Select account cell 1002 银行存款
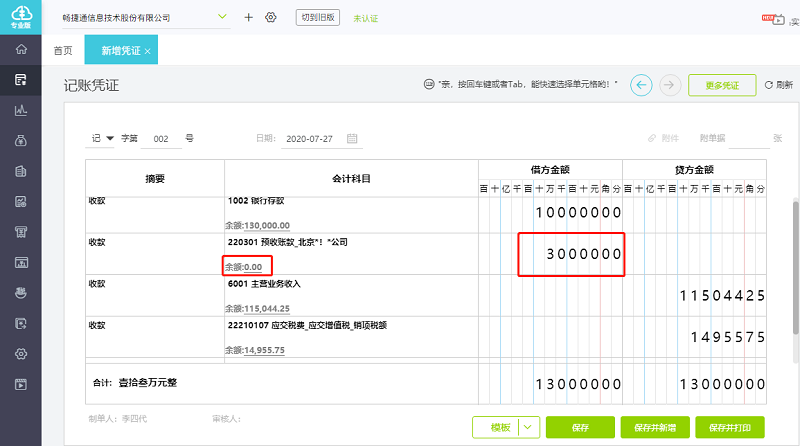Screen dimensions: 800x446 351,213
